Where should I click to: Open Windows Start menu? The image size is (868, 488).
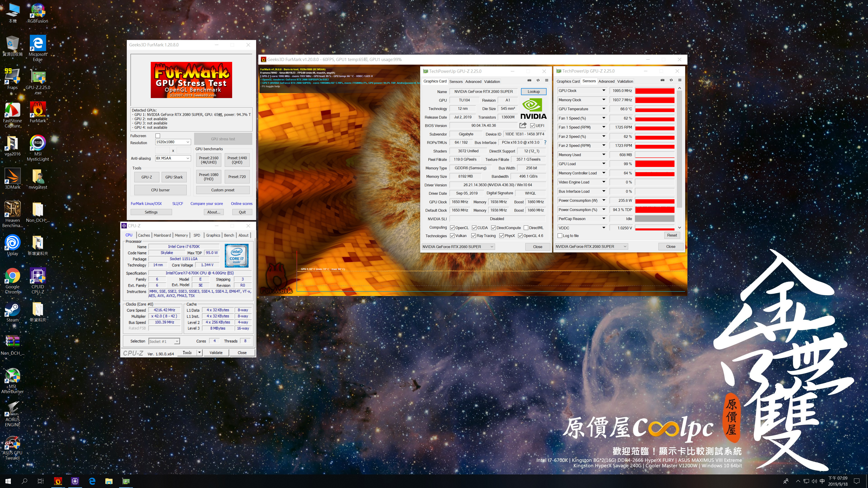pos(8,481)
